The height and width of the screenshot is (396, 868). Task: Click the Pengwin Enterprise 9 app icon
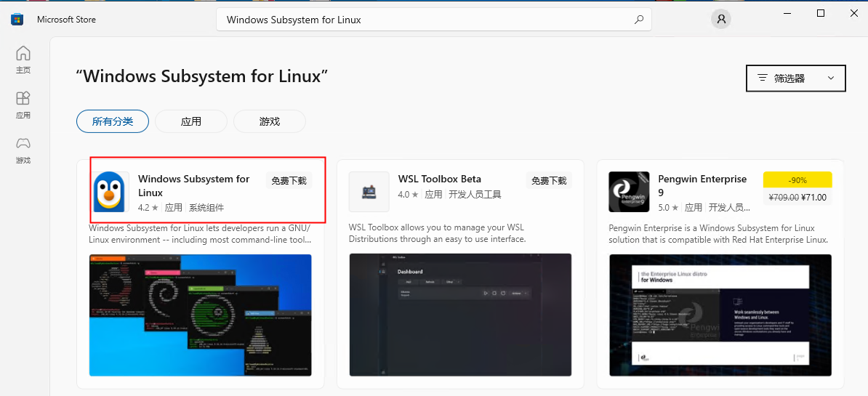pos(629,191)
